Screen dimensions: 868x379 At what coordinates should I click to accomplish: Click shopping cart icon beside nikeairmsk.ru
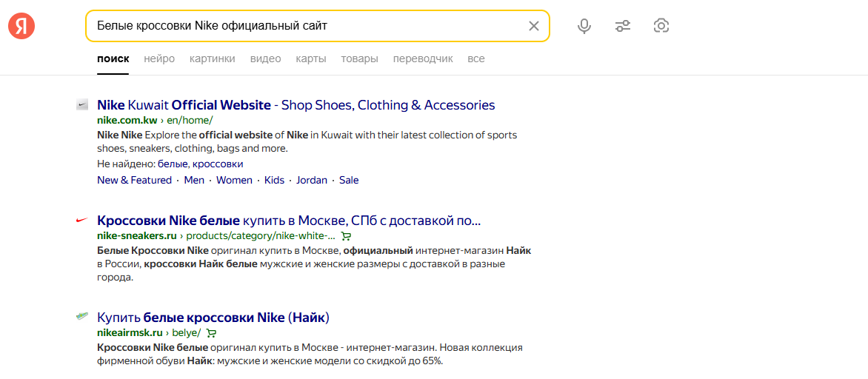[x=211, y=332]
